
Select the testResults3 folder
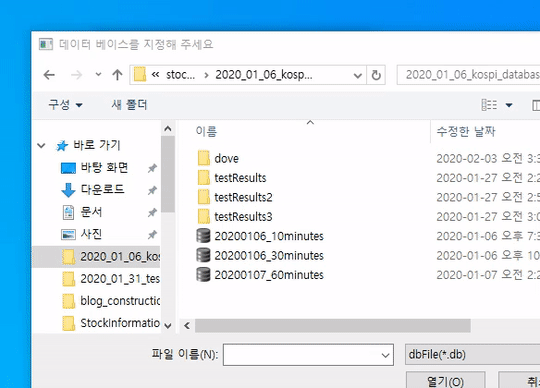coord(243,217)
